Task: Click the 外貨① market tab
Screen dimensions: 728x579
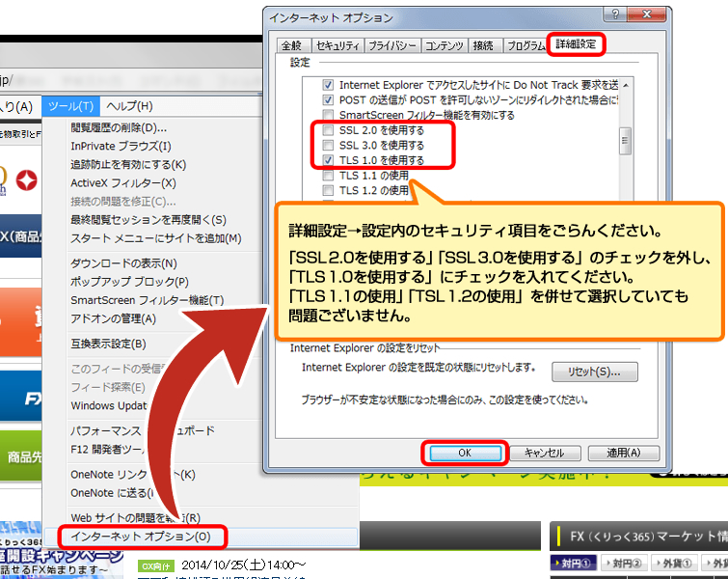Action: (x=675, y=564)
